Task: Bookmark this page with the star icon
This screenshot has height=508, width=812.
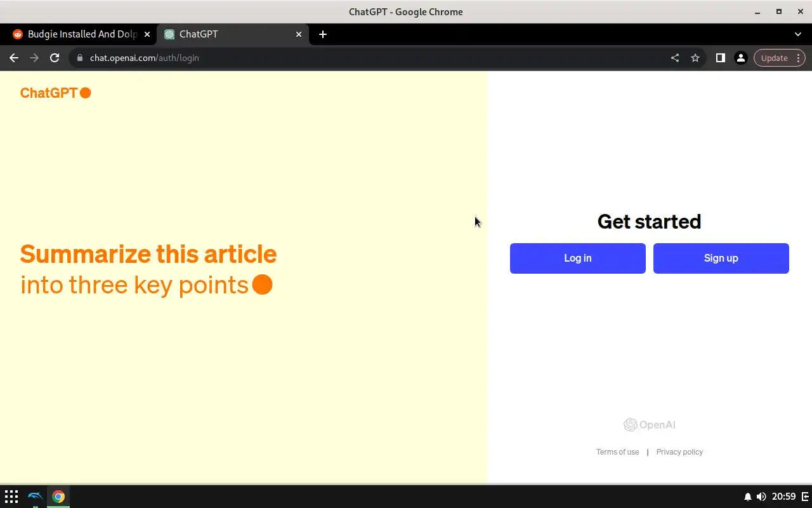Action: (695, 58)
